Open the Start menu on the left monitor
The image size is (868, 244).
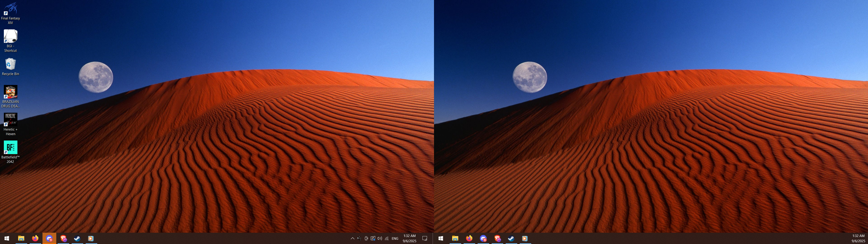tap(6, 238)
